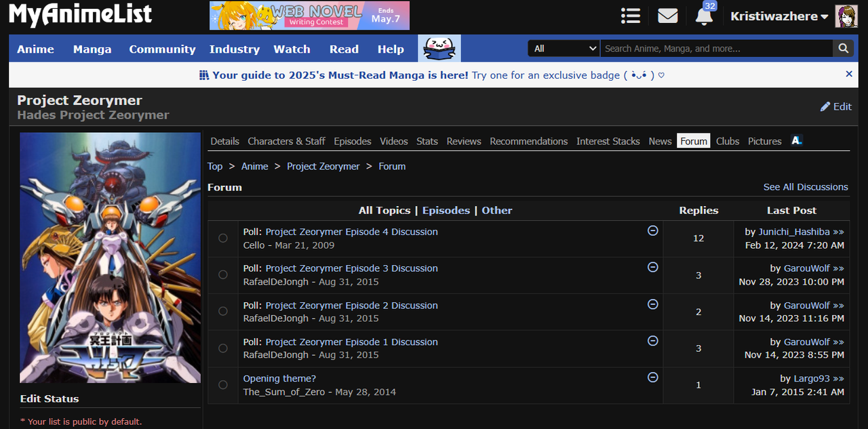Expand the Kristiwazhere account dropdown

pos(779,16)
